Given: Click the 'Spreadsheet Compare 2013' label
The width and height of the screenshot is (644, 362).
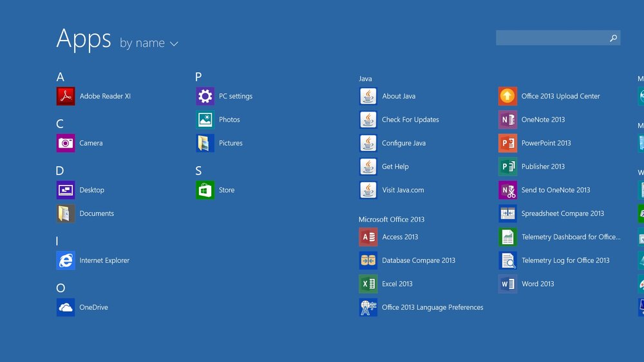Looking at the screenshot, I should pyautogui.click(x=563, y=213).
